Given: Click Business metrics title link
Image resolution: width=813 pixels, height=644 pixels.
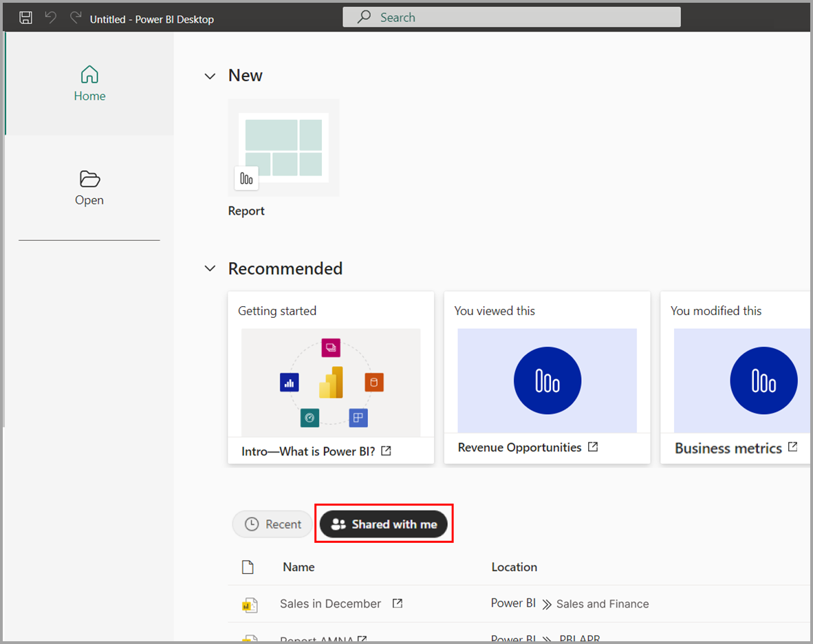Looking at the screenshot, I should pyautogui.click(x=728, y=449).
